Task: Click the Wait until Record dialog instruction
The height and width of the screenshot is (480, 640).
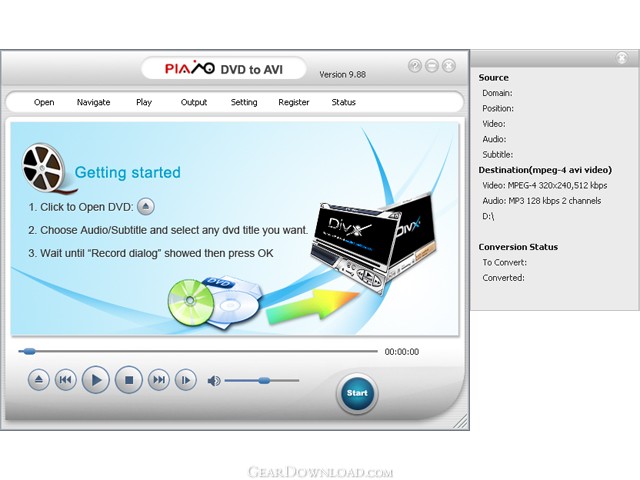Action: click(151, 253)
